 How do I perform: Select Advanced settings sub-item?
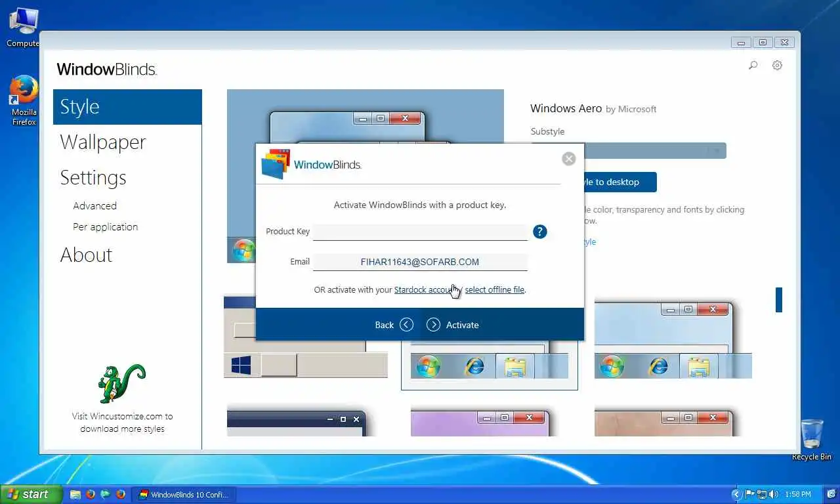[x=94, y=205]
